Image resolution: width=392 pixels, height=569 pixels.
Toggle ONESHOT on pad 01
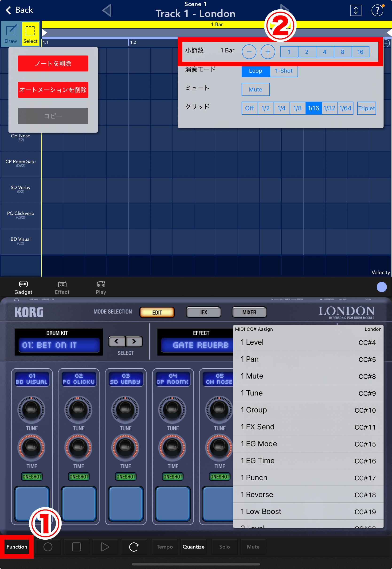pos(32,477)
